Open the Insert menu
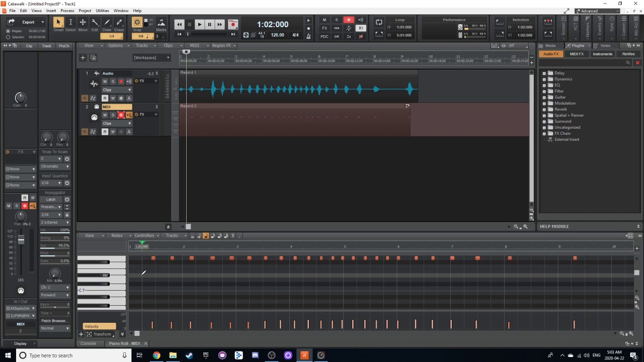Screen dimensions: 644x362 51,11
